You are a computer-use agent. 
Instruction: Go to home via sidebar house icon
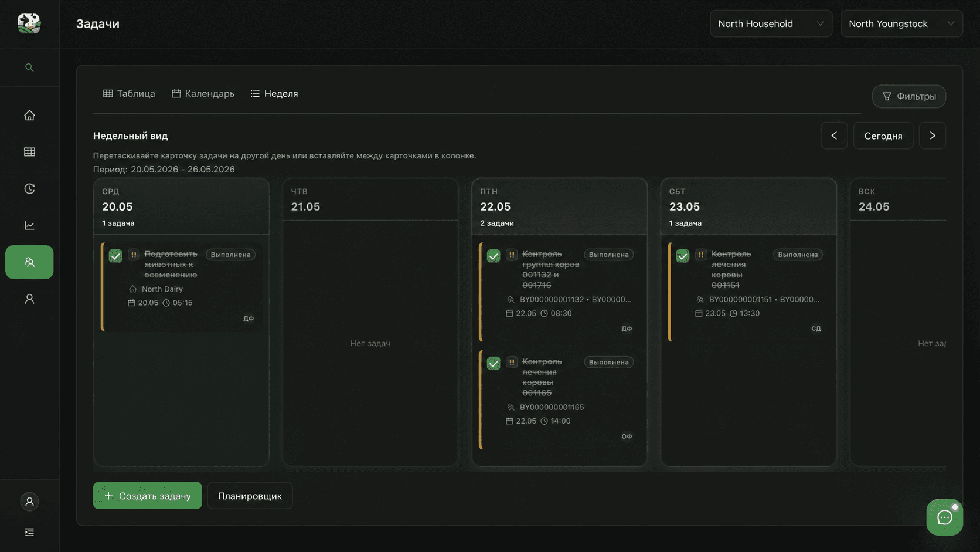(x=29, y=115)
